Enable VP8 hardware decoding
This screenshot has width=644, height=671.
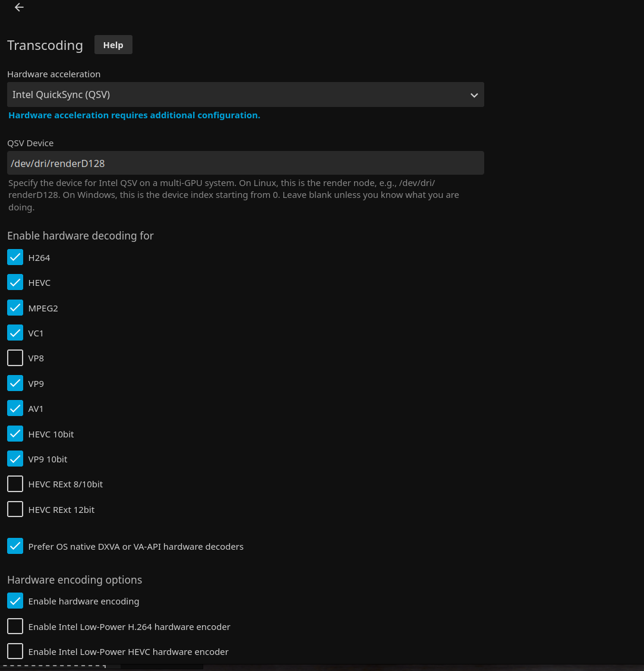coord(15,358)
